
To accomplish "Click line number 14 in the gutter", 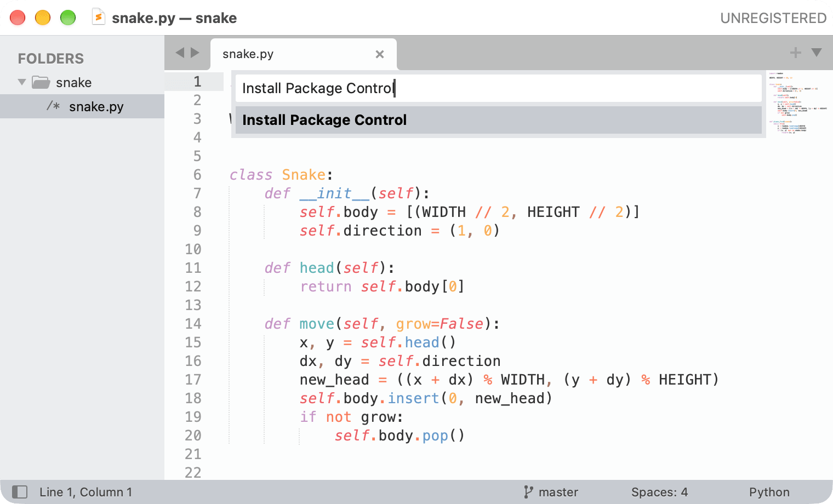I will 193,324.
